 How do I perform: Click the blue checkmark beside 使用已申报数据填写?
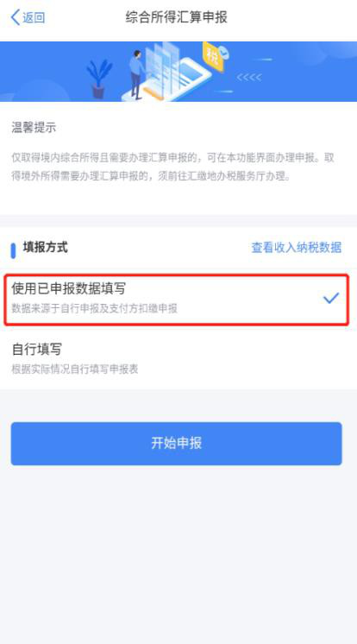[x=331, y=298]
